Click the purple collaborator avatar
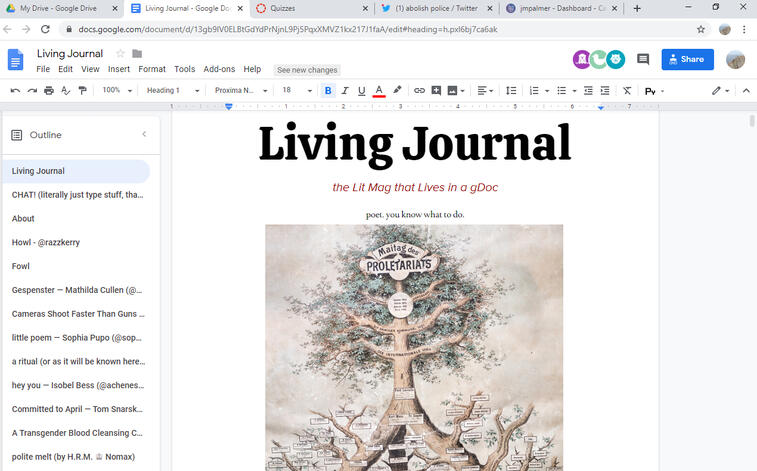 pos(582,59)
